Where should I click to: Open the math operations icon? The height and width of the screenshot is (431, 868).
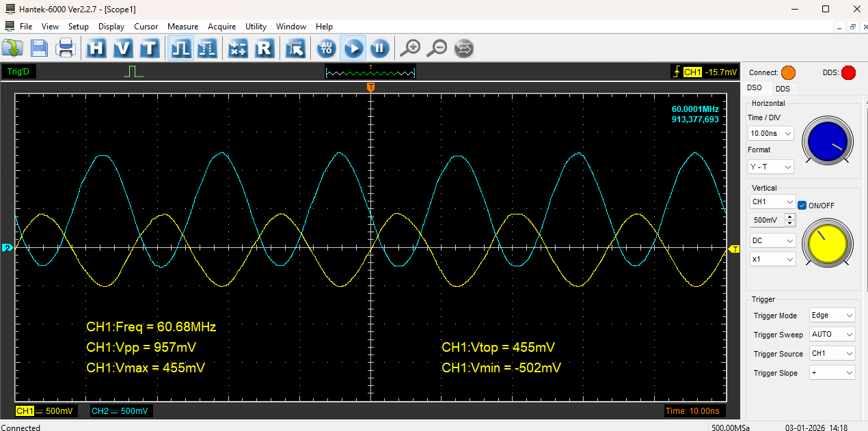point(238,48)
